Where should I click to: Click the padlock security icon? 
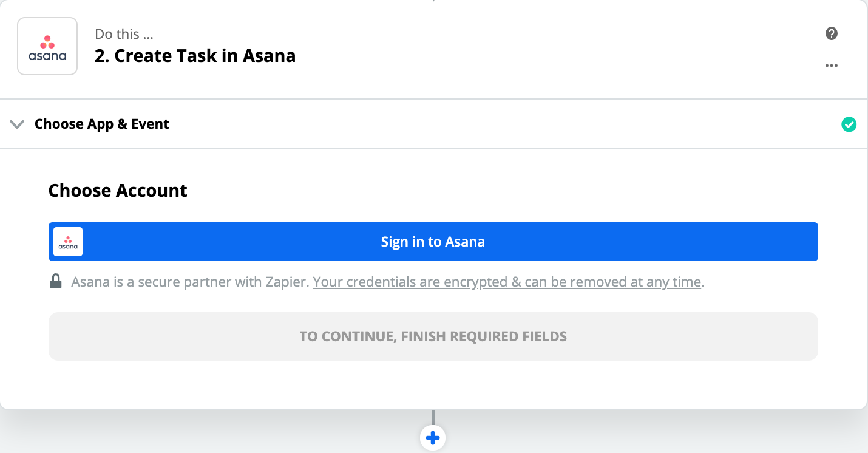[56, 282]
